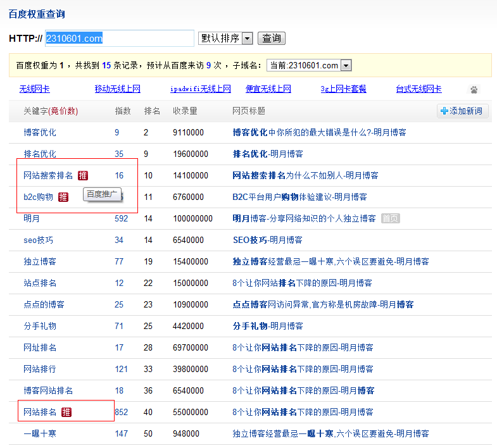Image resolution: width=497 pixels, height=448 pixels.
Task: Open page title 博客优化中你所犯的最大错误是什么
Action: 320,132
